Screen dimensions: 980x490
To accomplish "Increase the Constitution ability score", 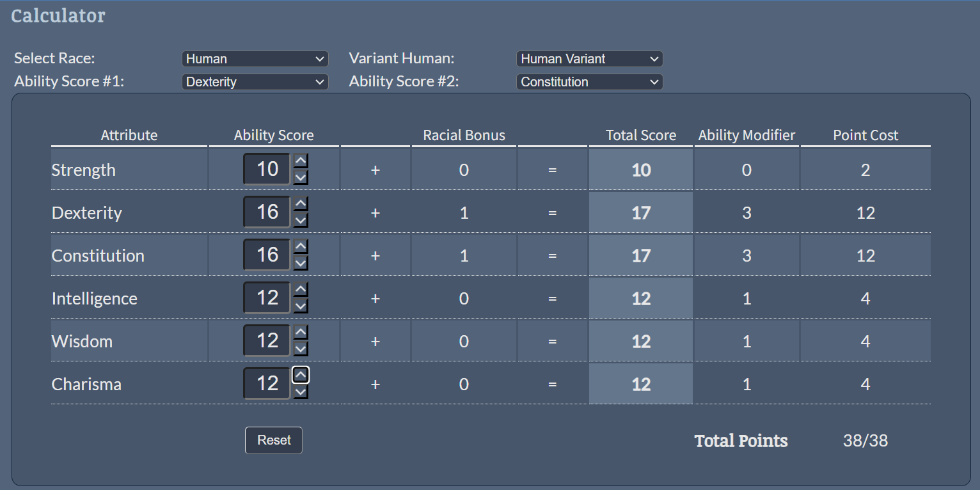I will (x=301, y=246).
